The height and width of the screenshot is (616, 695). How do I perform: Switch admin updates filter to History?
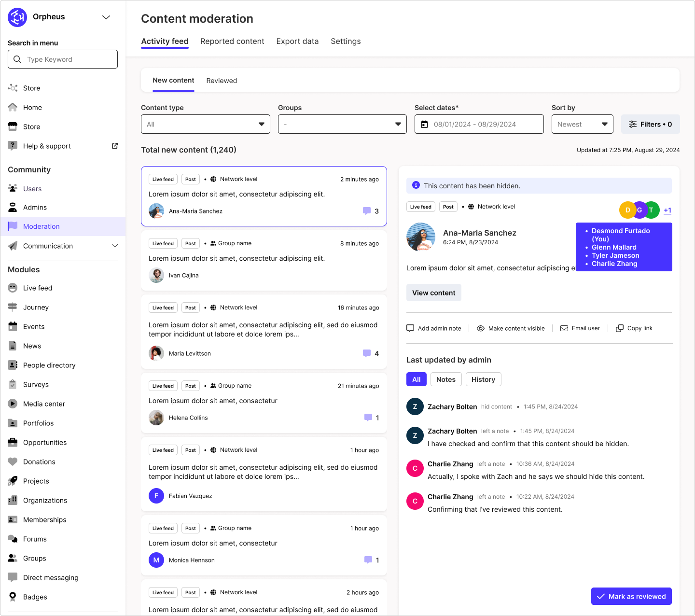483,379
